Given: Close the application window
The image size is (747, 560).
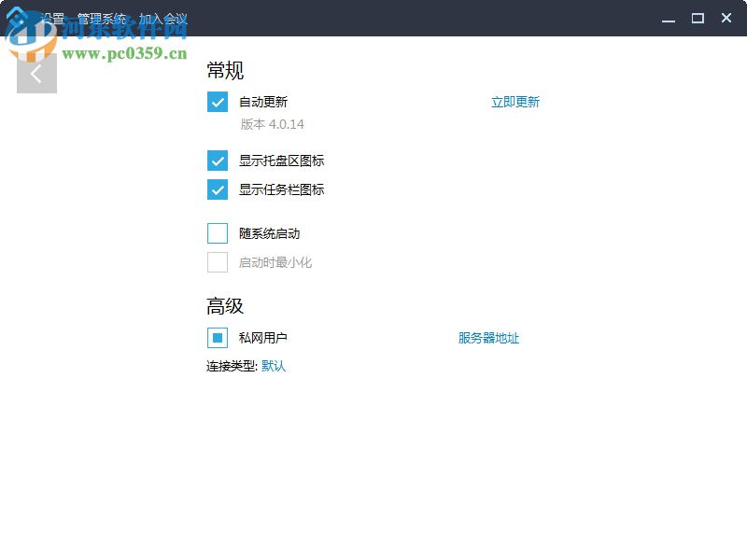Looking at the screenshot, I should [x=726, y=18].
